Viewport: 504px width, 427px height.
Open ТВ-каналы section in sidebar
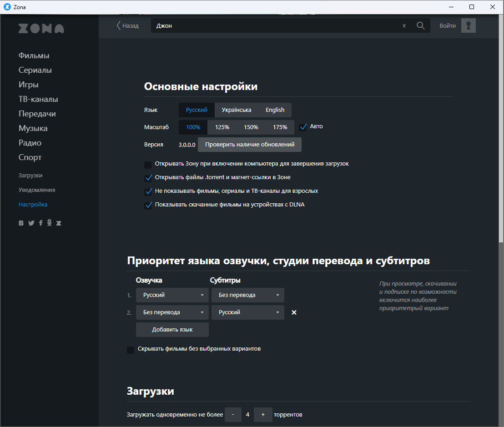pyautogui.click(x=38, y=99)
